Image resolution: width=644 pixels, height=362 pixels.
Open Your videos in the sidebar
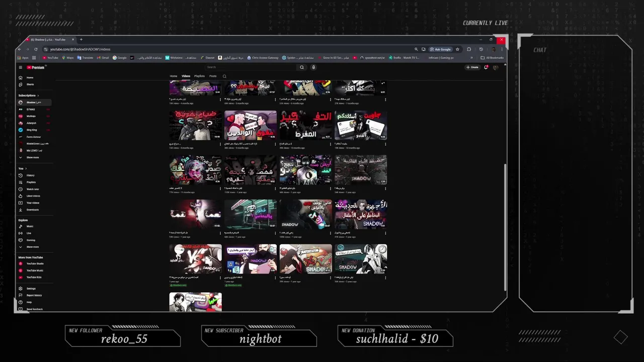click(x=34, y=203)
